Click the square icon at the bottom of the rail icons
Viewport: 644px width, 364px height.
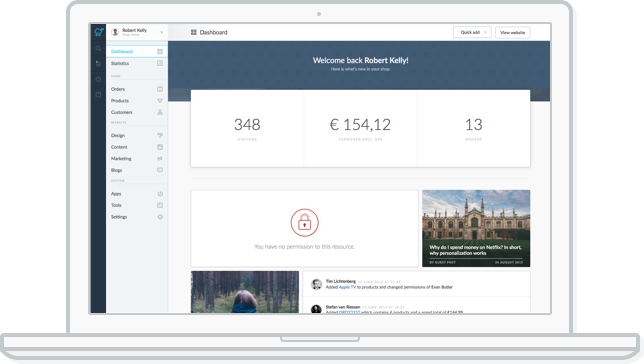point(98,94)
